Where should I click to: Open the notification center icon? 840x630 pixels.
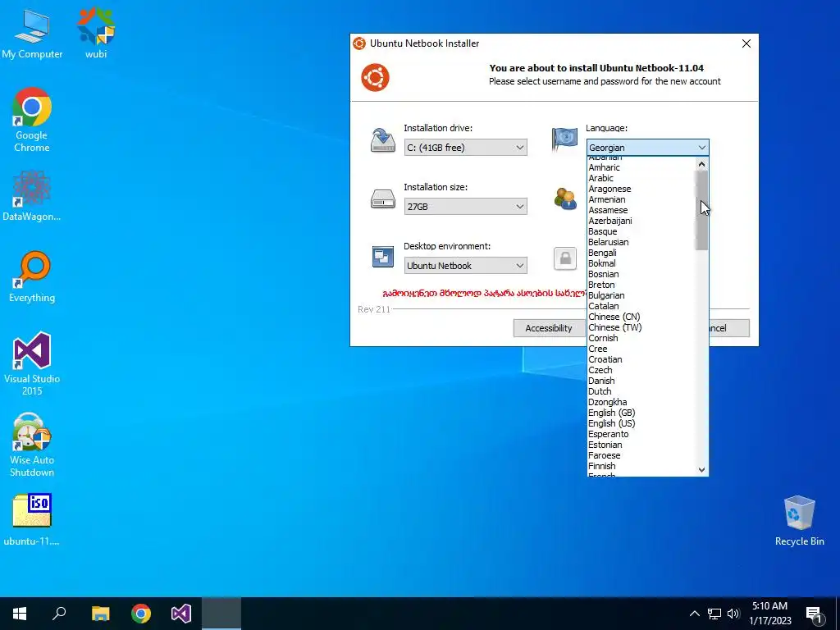click(x=814, y=614)
